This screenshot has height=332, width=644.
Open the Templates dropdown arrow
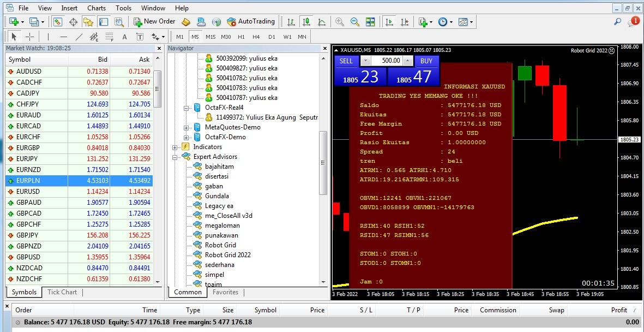coord(471,22)
